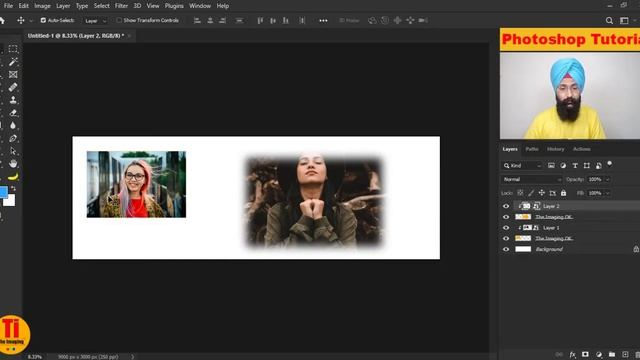Select the Layer 2 row name
Viewport: 640px width, 360px height.
pyautogui.click(x=551, y=206)
